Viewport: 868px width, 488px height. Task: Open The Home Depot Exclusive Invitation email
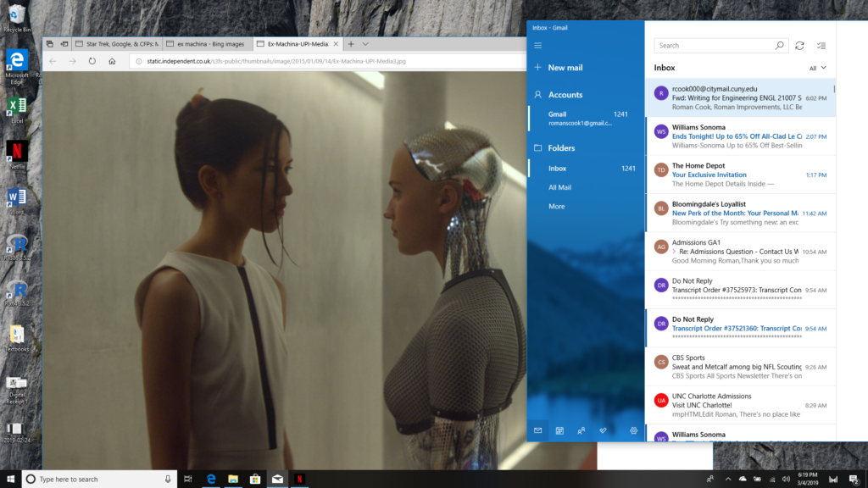point(740,175)
